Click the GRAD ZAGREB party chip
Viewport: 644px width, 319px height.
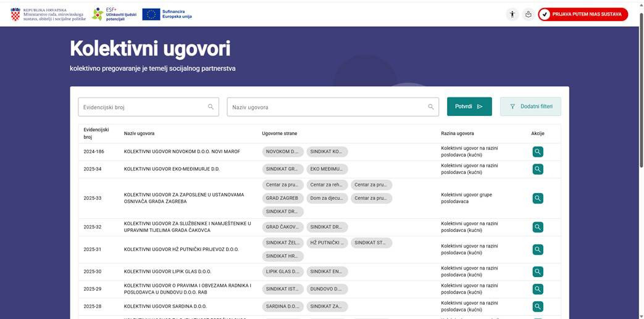(282, 198)
